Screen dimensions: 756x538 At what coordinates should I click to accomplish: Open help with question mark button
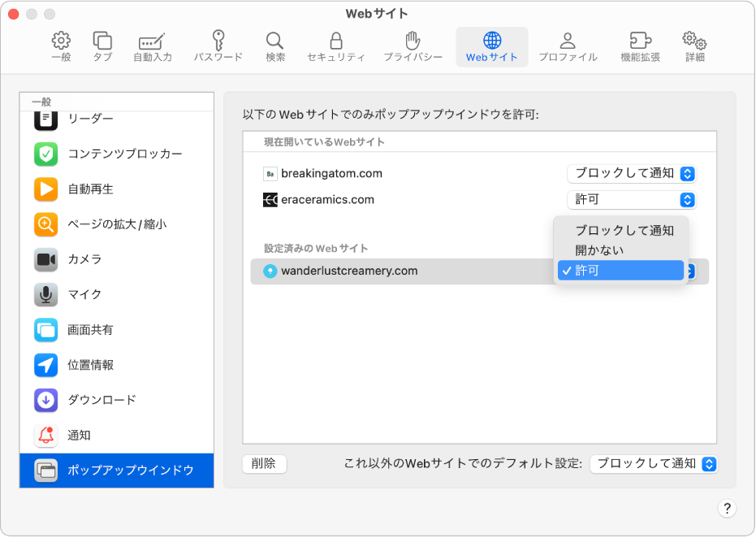click(727, 508)
